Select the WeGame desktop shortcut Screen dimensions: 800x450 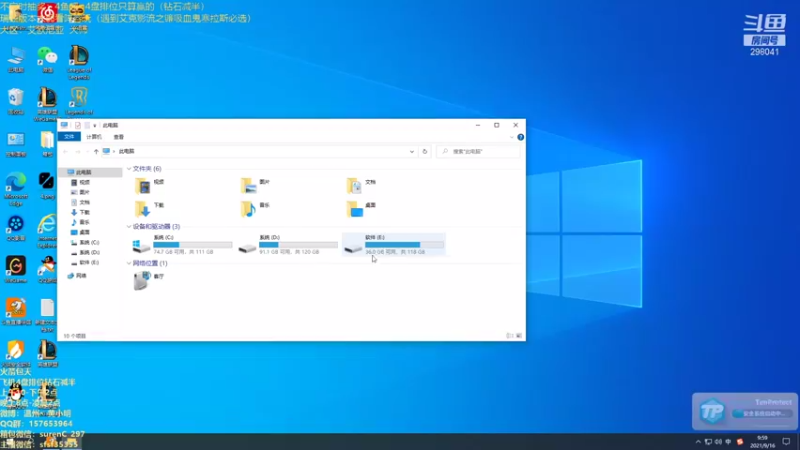point(16,269)
